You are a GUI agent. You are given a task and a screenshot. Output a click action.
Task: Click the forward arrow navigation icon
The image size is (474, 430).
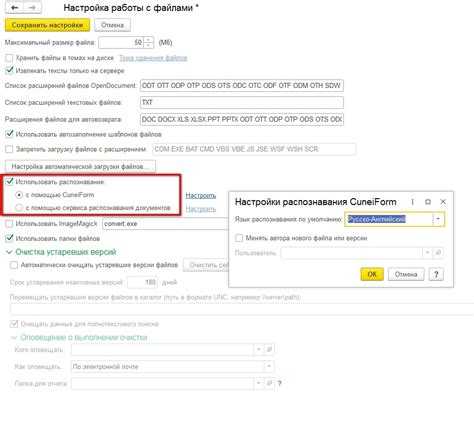point(32,7)
